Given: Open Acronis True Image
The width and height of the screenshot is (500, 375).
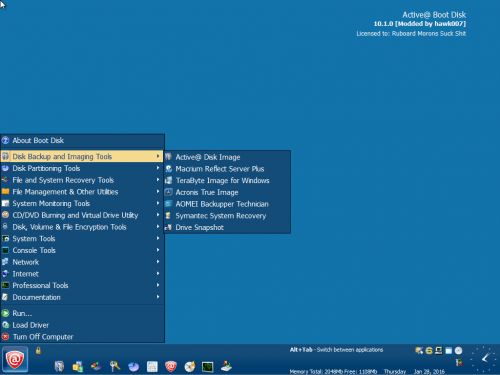Looking at the screenshot, I should tap(227, 192).
